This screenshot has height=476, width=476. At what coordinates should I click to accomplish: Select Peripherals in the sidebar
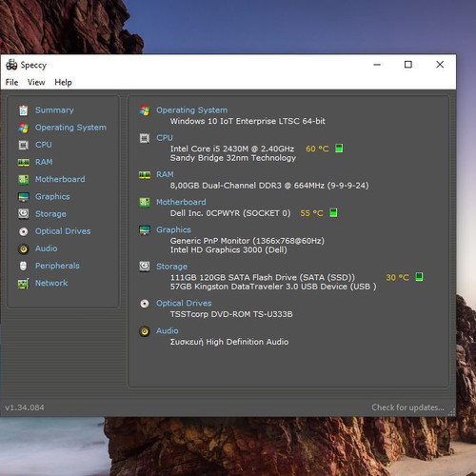coord(57,266)
